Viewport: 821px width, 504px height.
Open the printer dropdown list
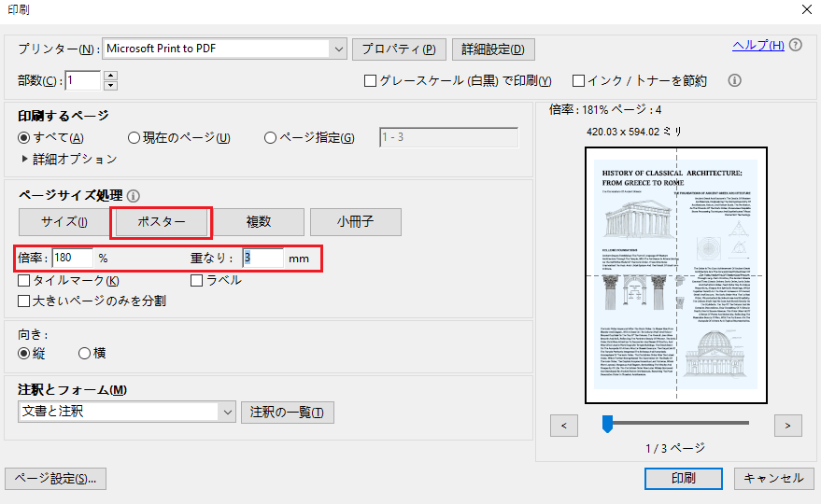339,49
